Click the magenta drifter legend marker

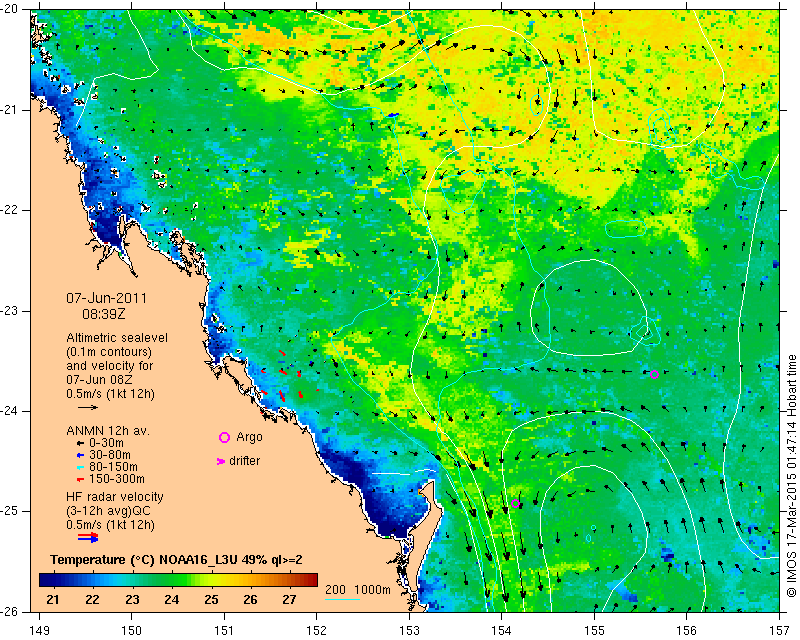coord(221,461)
